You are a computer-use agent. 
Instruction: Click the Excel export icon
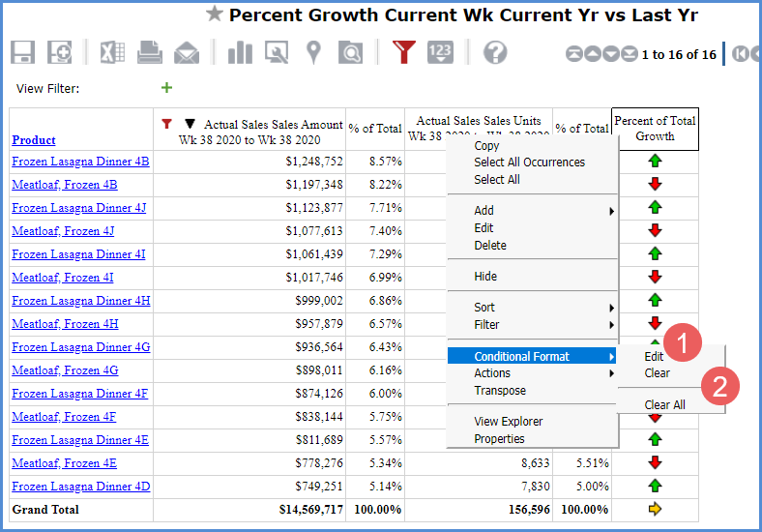pyautogui.click(x=112, y=52)
